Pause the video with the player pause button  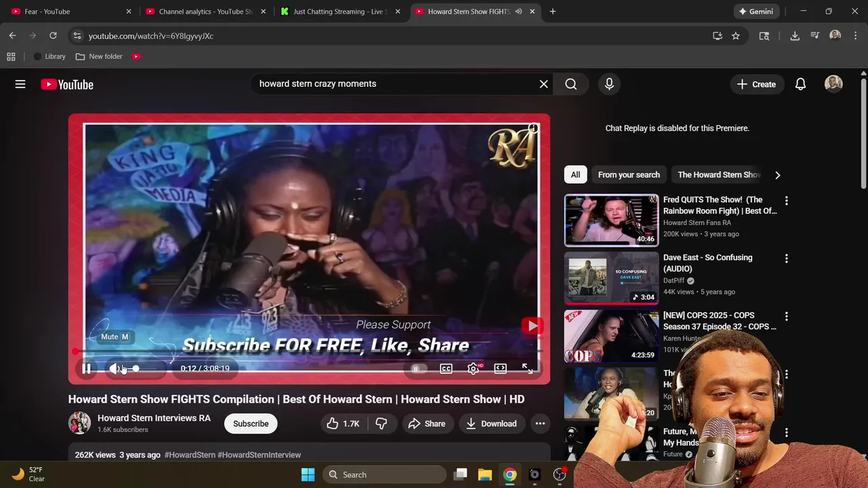86,369
